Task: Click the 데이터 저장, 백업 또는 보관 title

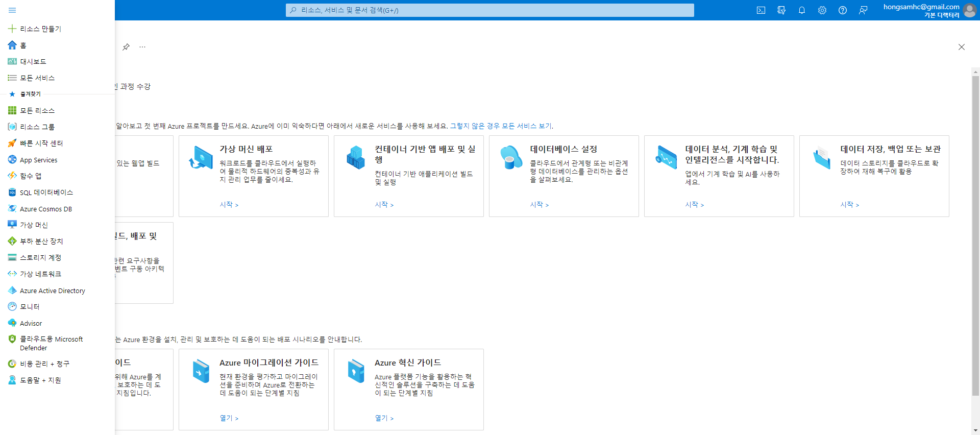Action: (x=891, y=149)
